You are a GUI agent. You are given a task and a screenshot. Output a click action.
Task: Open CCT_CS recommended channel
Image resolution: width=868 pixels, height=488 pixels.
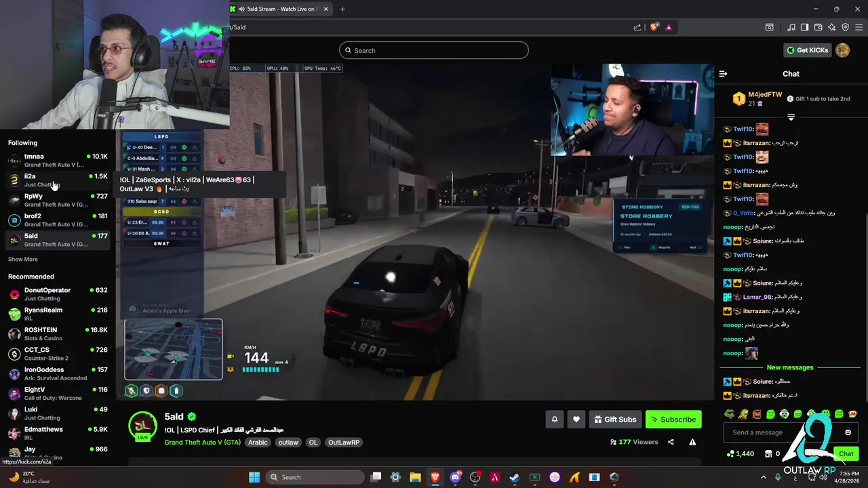point(58,354)
